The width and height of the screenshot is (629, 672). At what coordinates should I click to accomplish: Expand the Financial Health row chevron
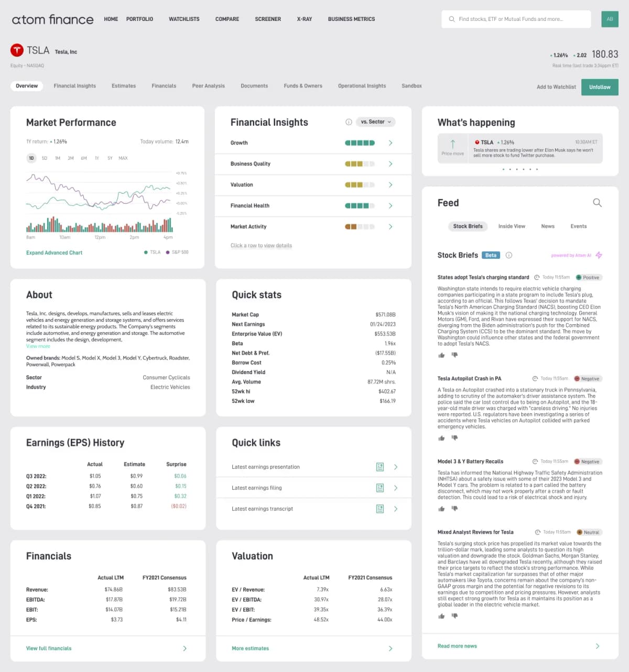[391, 206]
